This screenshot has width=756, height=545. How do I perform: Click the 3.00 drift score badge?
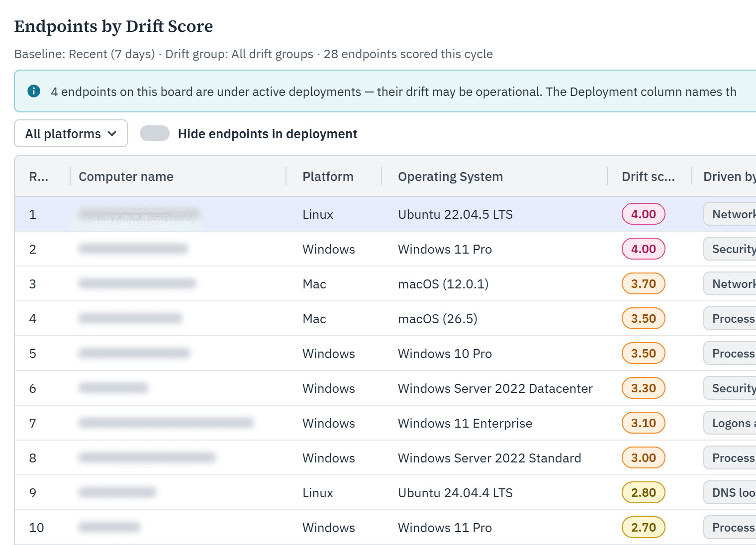tap(644, 457)
